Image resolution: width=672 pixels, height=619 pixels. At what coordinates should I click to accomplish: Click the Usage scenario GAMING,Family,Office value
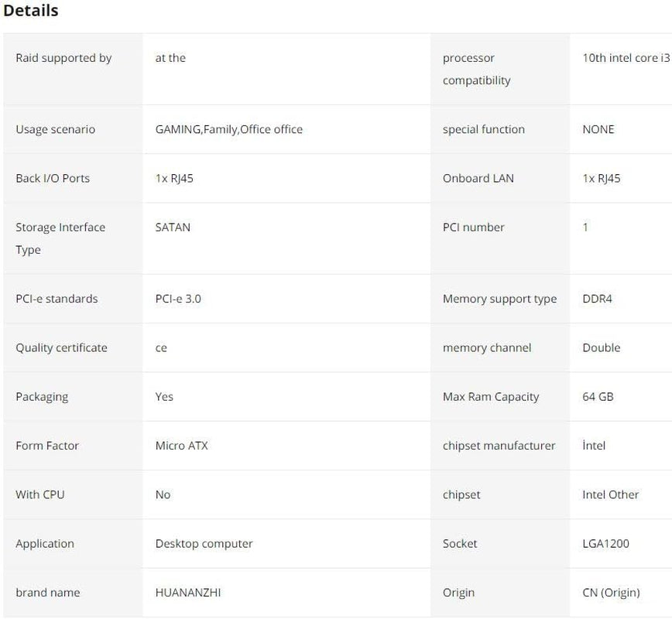229,129
